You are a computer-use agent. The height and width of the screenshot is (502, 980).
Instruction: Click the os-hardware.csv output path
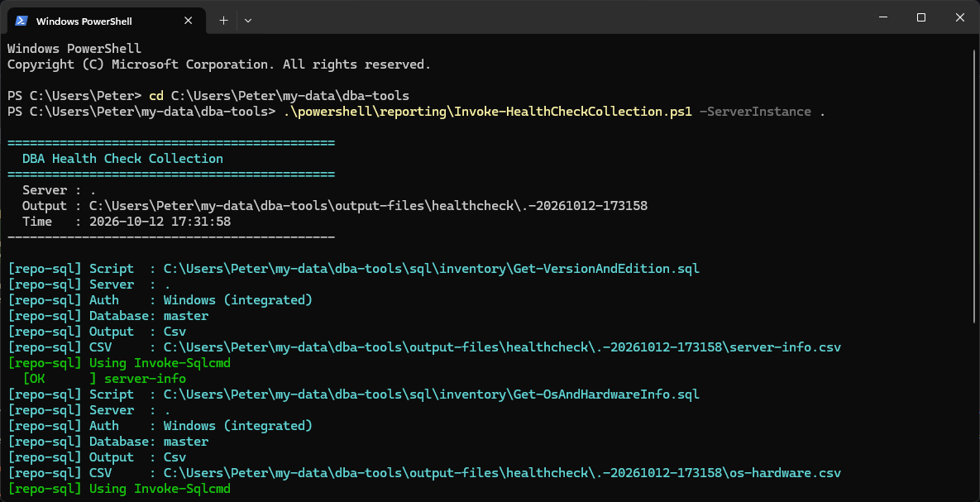(503, 473)
